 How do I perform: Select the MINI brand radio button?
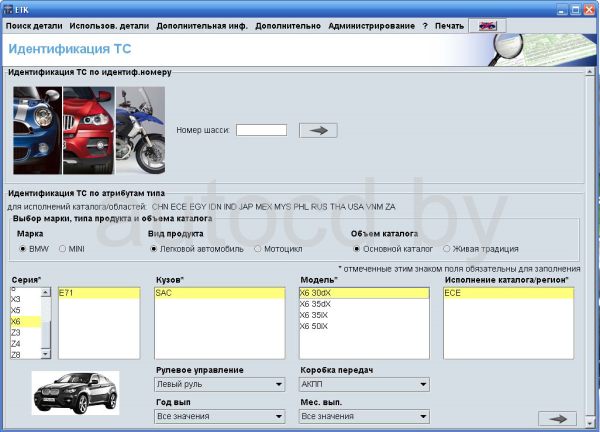tap(62, 249)
